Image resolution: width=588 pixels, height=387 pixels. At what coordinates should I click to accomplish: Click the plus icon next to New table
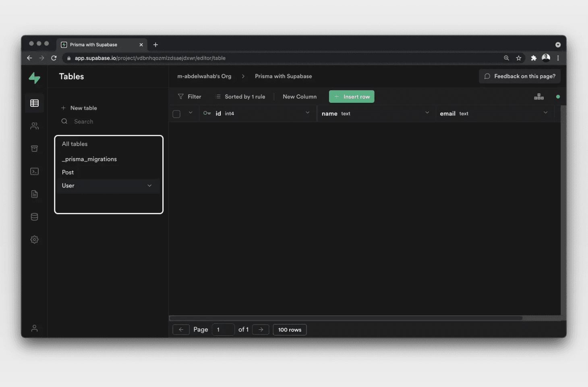click(63, 108)
